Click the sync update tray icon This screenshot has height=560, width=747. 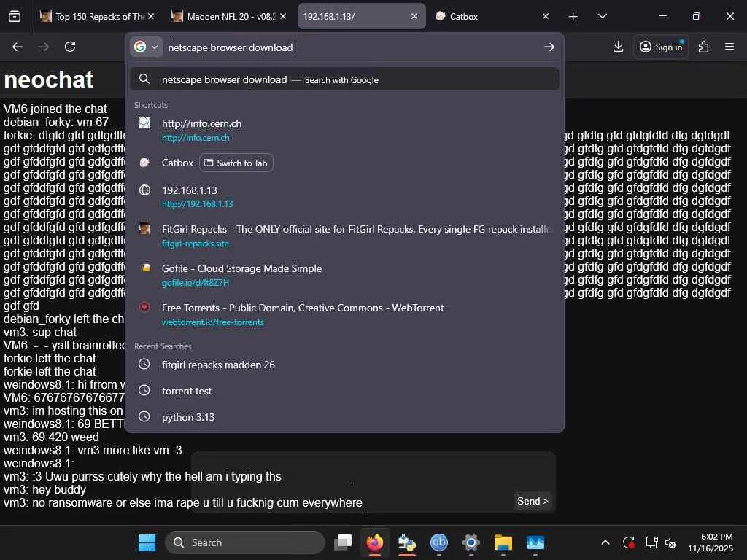(628, 542)
